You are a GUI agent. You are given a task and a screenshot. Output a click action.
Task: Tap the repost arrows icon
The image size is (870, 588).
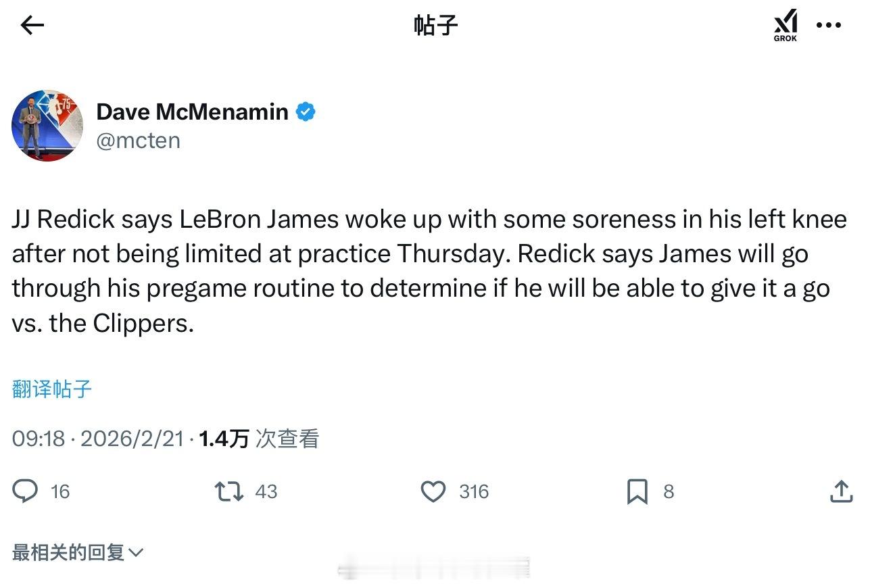click(229, 491)
